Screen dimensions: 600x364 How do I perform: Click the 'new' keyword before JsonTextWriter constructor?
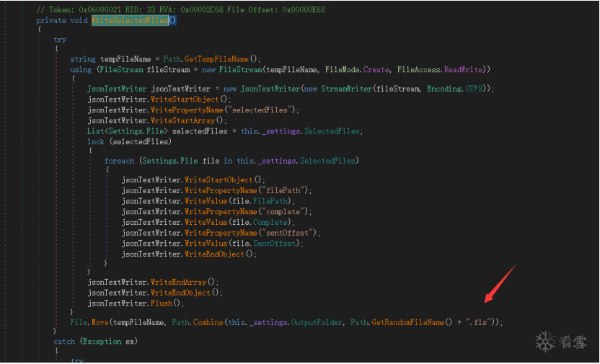pos(229,89)
